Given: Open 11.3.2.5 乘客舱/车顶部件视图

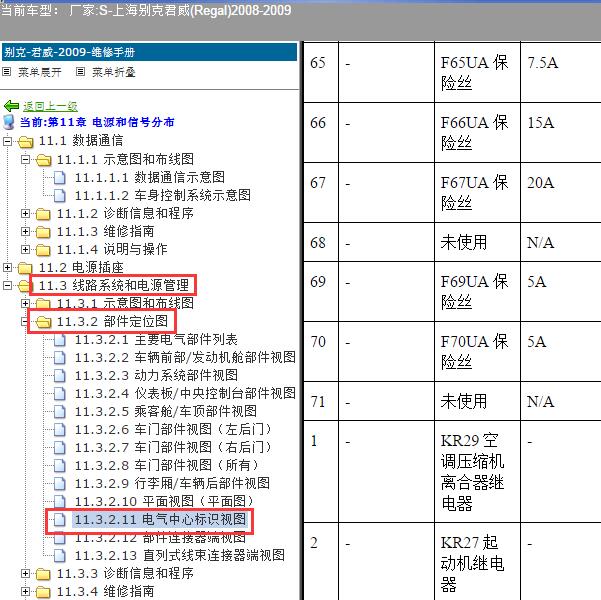Looking at the screenshot, I should tap(166, 412).
